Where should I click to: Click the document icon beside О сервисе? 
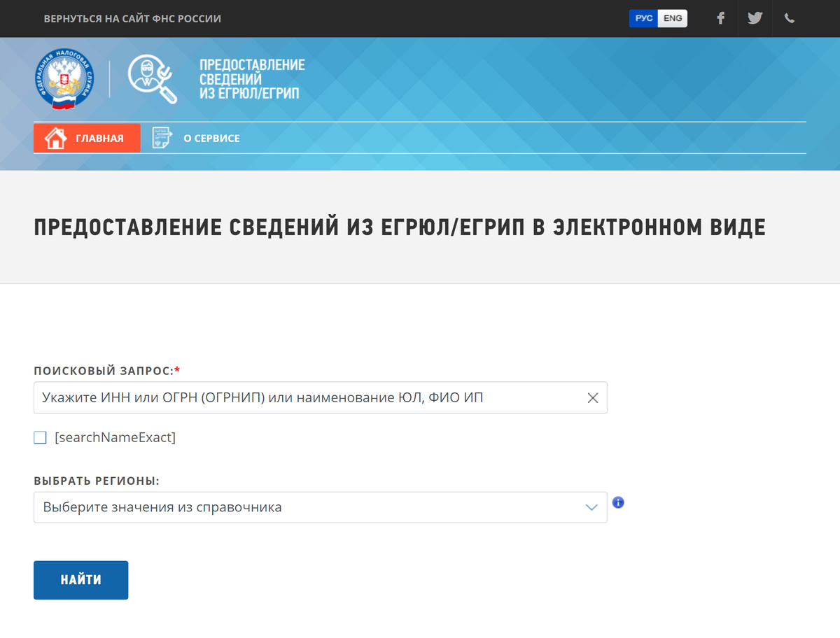(162, 138)
